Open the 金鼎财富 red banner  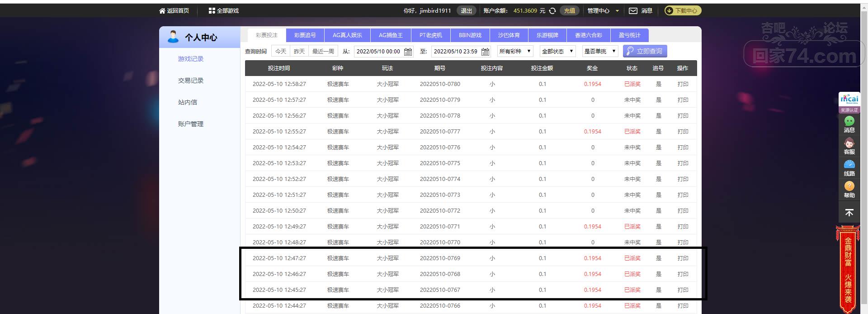click(848, 270)
